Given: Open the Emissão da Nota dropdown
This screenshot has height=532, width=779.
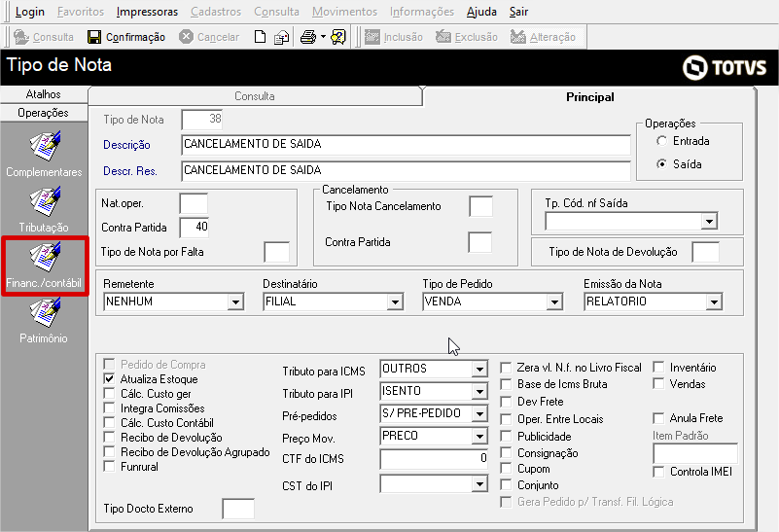Looking at the screenshot, I should pos(715,301).
